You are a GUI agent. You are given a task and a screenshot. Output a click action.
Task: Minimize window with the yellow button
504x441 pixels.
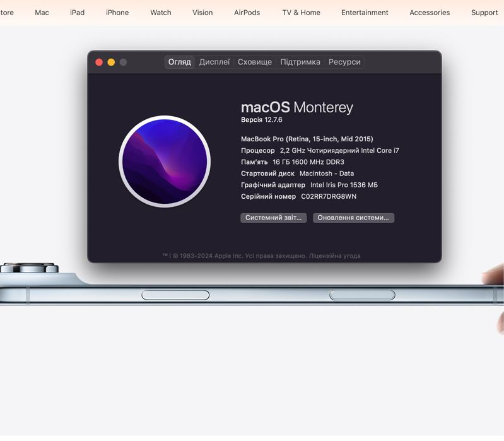pos(111,62)
